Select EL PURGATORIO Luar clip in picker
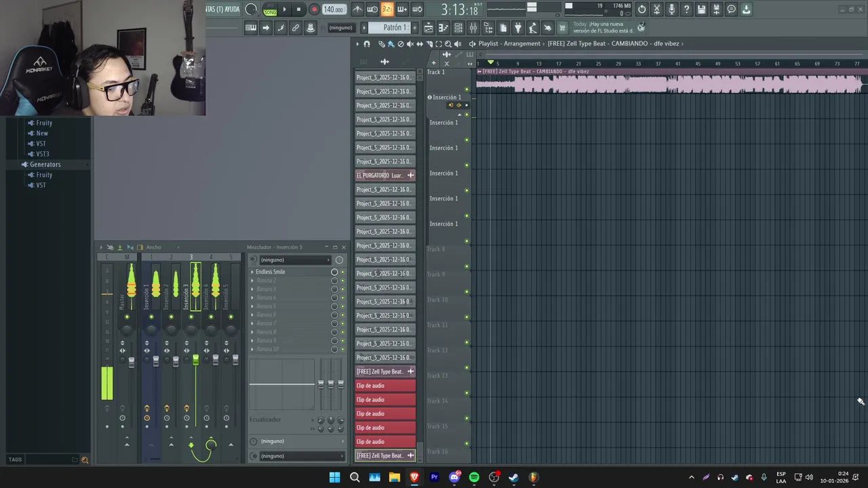The width and height of the screenshot is (868, 488). pyautogui.click(x=385, y=175)
